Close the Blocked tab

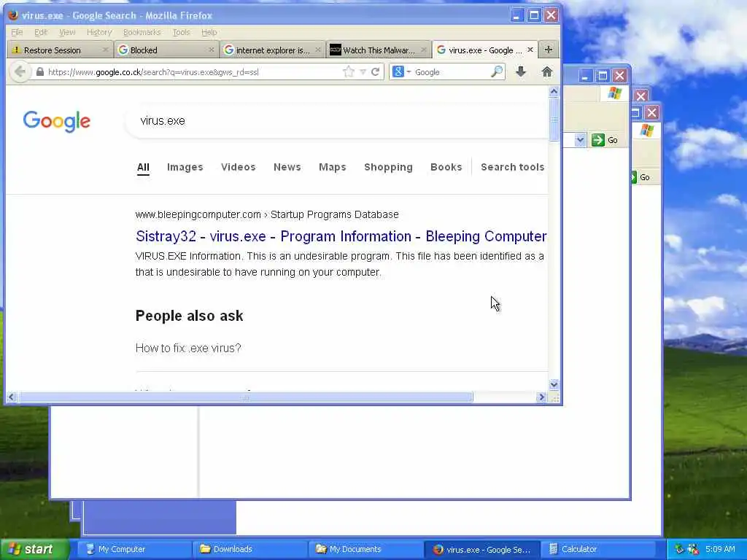(x=212, y=50)
